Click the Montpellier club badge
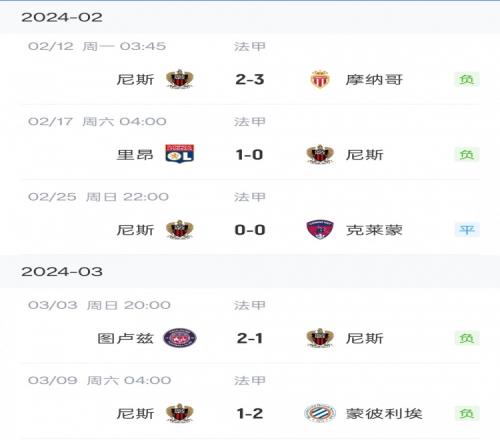Image resolution: width=500 pixels, height=440 pixels. pos(320,413)
